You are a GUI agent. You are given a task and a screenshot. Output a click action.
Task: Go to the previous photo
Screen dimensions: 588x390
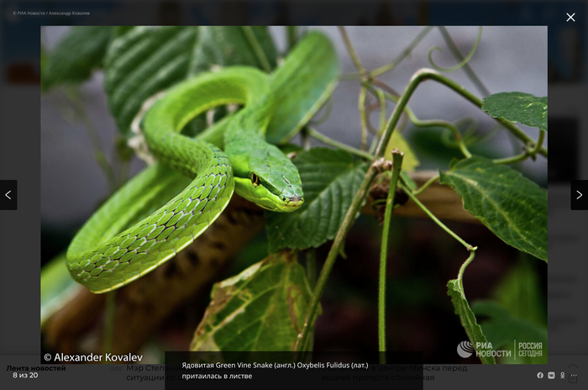click(x=8, y=195)
